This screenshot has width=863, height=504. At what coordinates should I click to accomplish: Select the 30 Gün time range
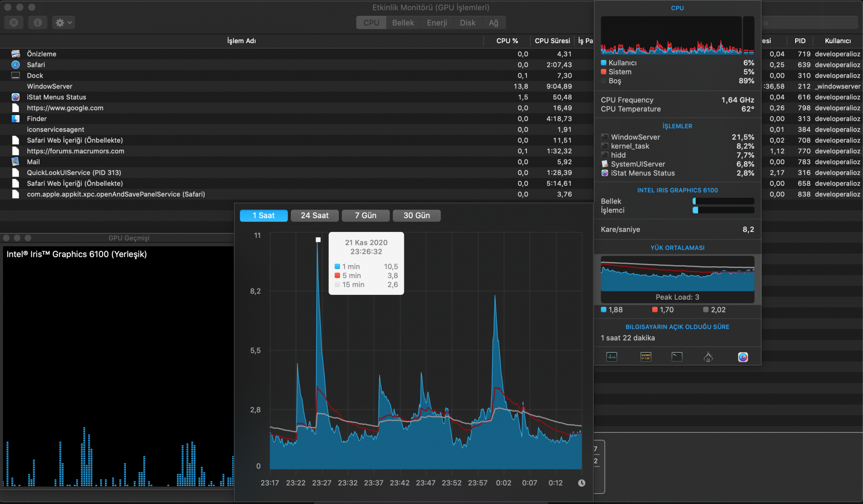click(416, 216)
